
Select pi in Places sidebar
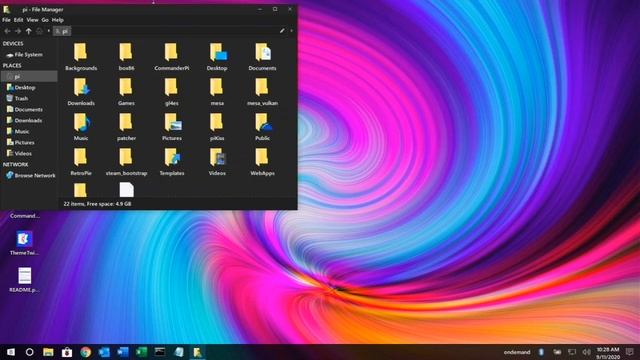coord(29,76)
